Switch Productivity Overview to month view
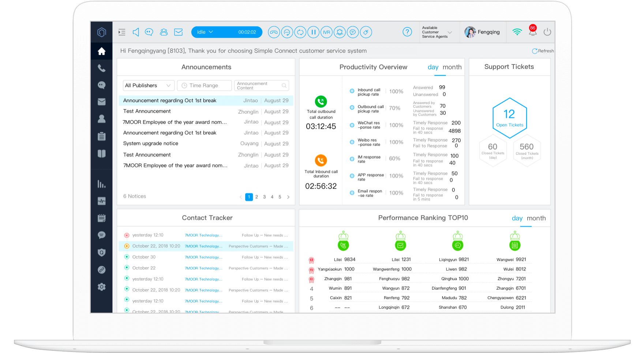Viewport: 644px width, 353px height. click(452, 67)
